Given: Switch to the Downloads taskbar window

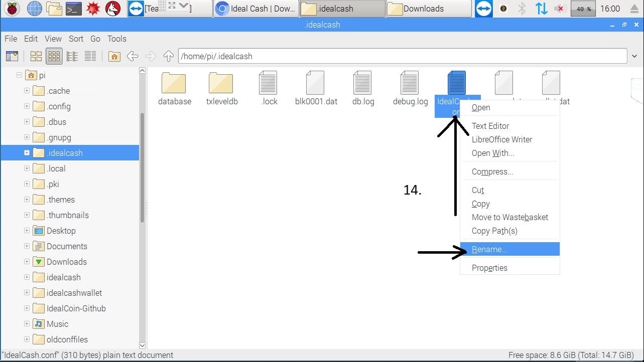Looking at the screenshot, I should pyautogui.click(x=429, y=9).
